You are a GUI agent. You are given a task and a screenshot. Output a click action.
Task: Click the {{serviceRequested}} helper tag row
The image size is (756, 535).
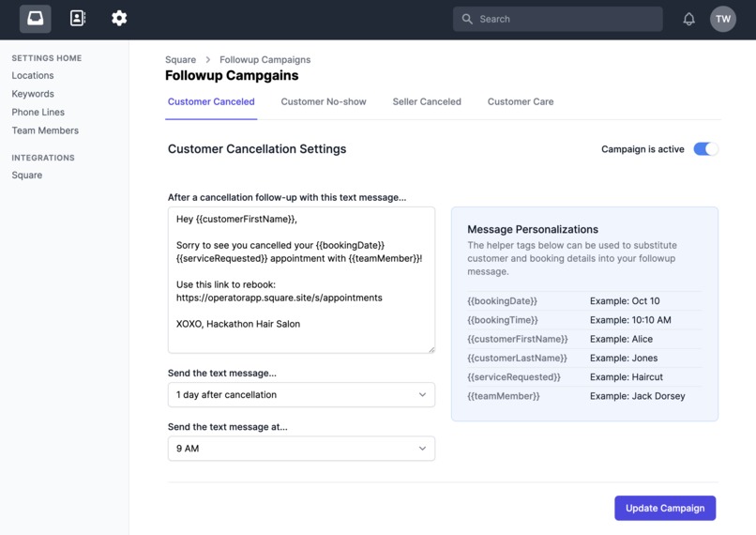click(x=584, y=376)
